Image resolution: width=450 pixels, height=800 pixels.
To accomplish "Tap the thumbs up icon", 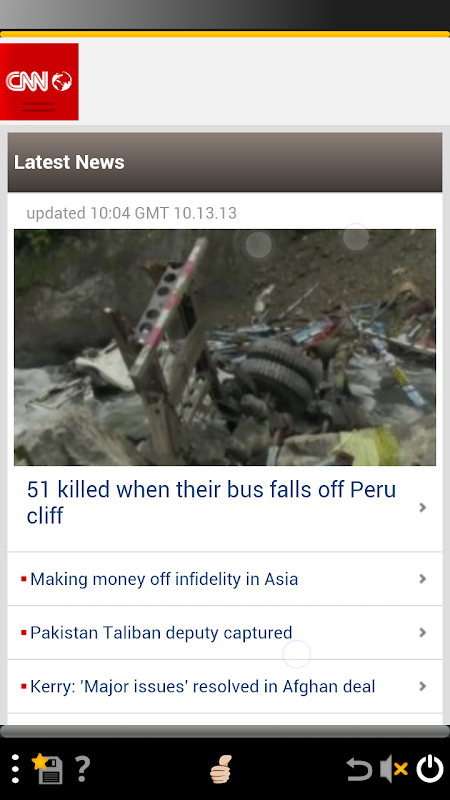I will coord(221,769).
